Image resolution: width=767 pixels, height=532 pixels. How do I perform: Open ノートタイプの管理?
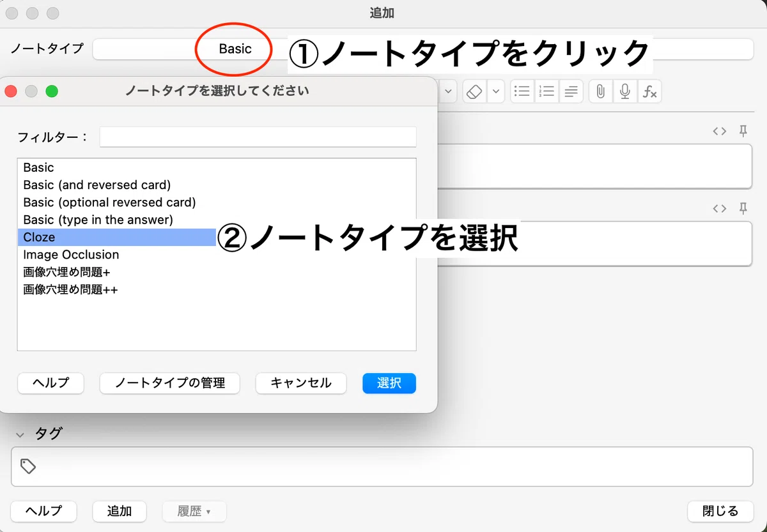[170, 383]
